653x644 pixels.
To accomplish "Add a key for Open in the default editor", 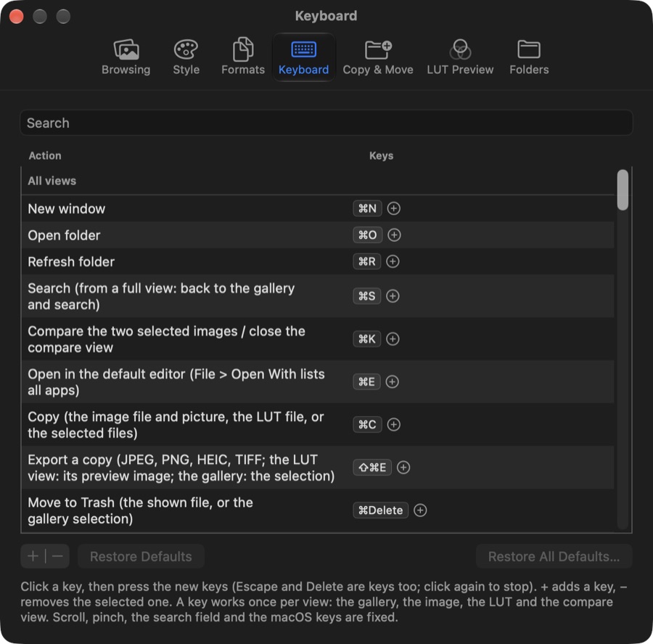I will pos(392,382).
